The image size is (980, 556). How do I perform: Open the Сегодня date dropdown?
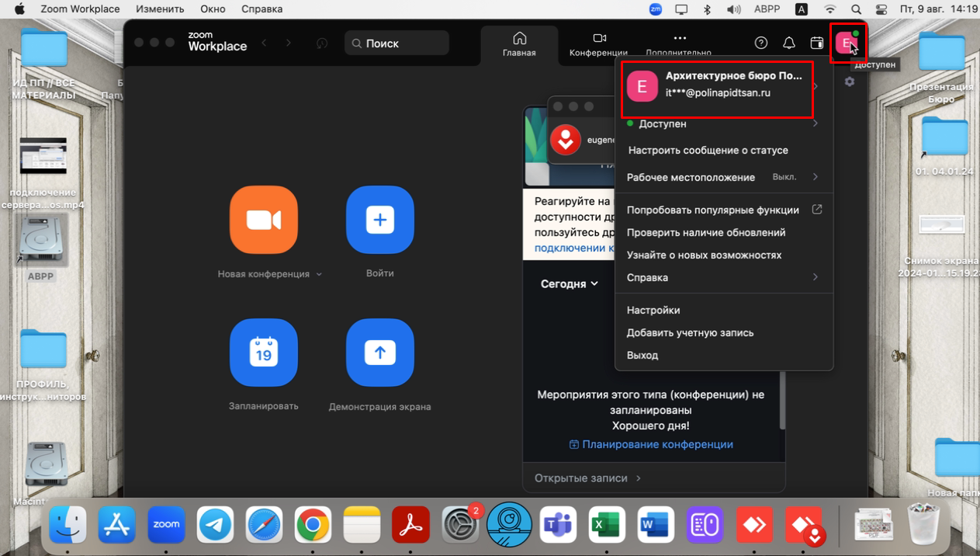(x=569, y=284)
